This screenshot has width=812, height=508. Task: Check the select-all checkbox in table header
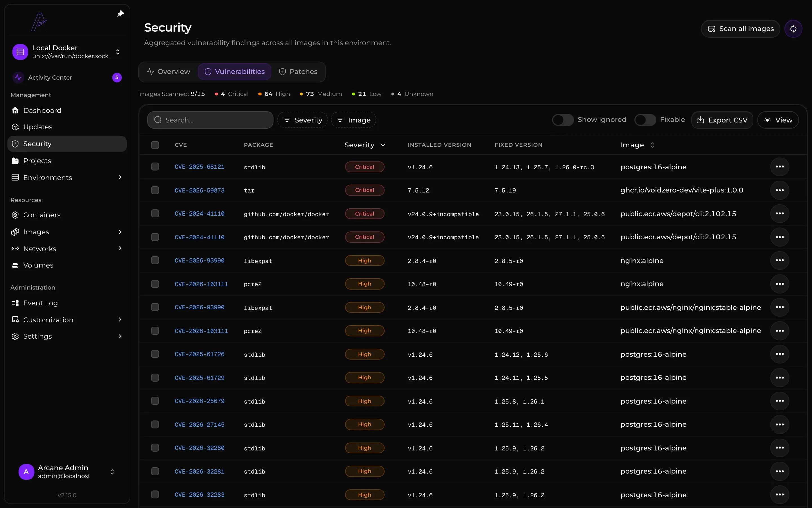click(x=155, y=145)
